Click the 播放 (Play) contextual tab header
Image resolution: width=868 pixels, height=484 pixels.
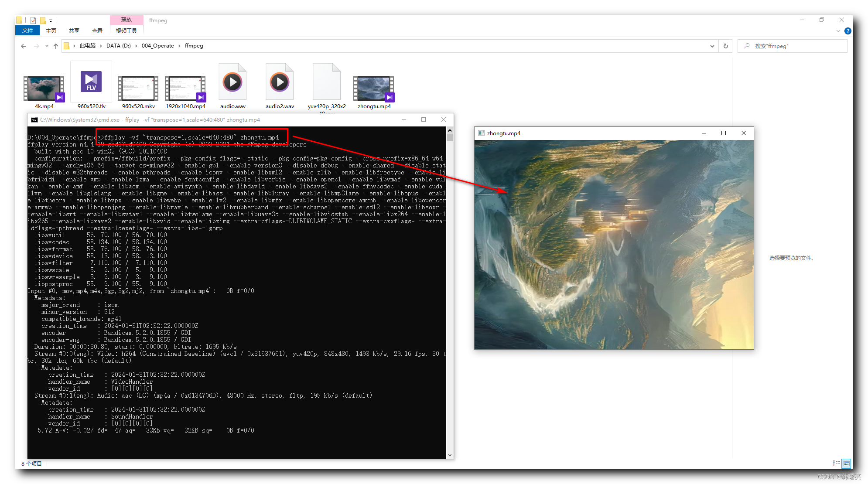126,20
